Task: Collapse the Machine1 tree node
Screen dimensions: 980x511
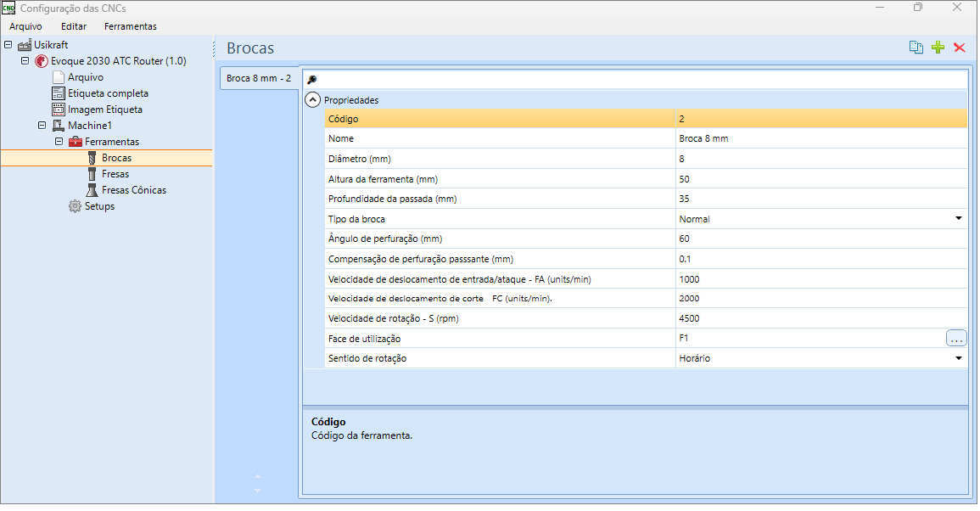Action: pyautogui.click(x=42, y=126)
